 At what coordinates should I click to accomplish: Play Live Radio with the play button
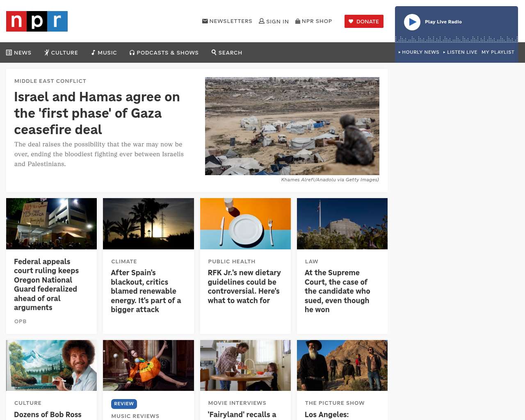point(412,22)
